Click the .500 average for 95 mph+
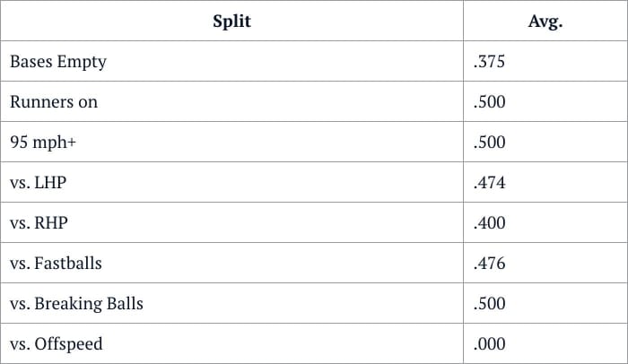 pos(488,143)
